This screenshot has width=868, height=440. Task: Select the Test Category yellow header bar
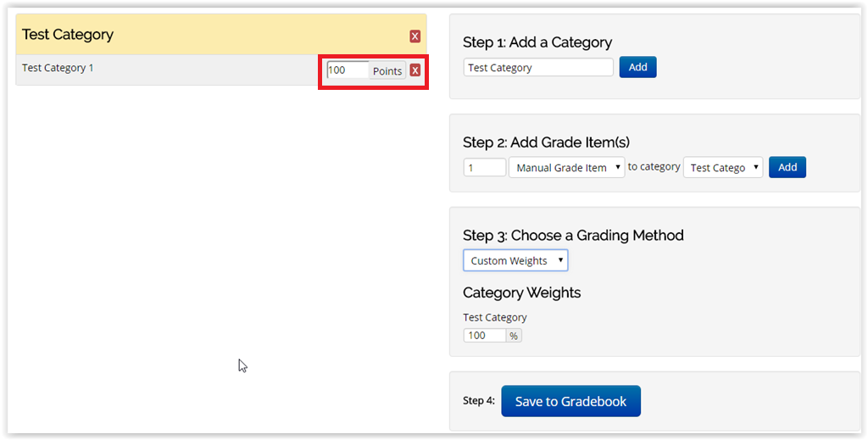coord(221,34)
